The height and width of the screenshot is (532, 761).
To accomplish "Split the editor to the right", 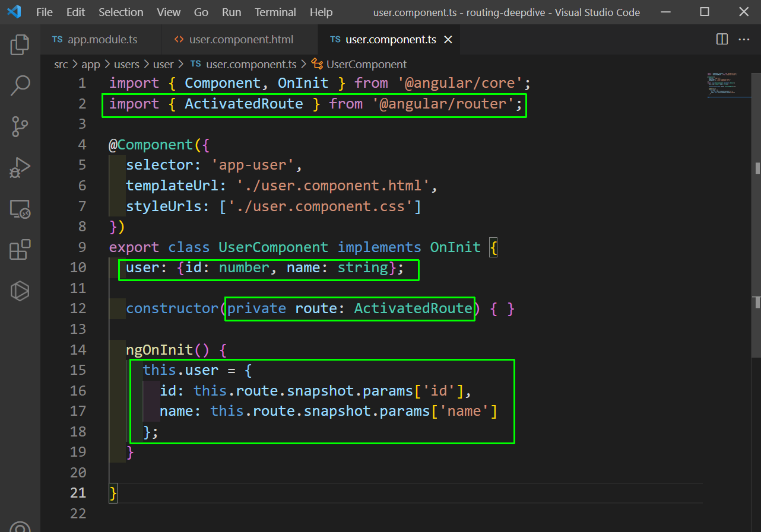I will pyautogui.click(x=722, y=39).
